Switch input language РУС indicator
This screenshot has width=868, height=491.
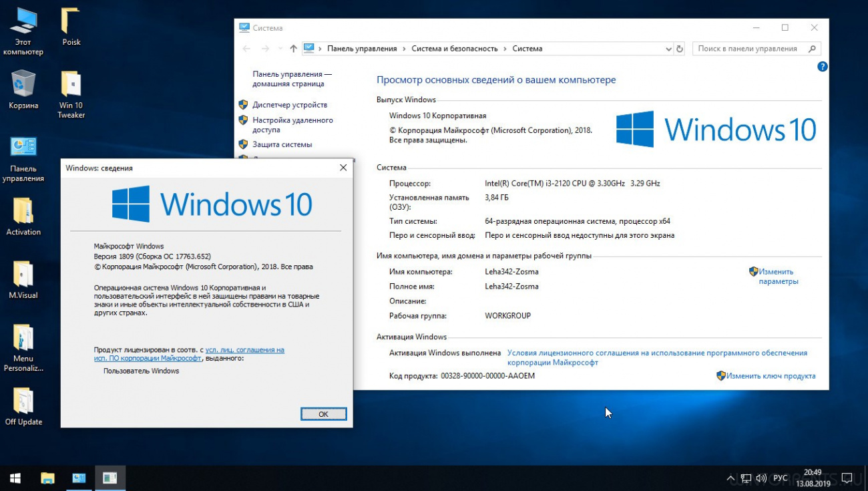(780, 478)
